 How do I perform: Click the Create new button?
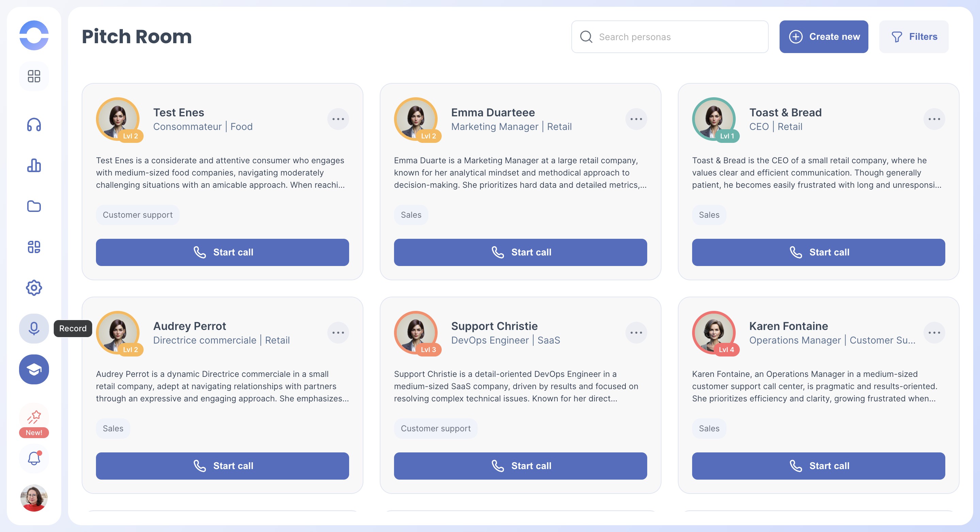pyautogui.click(x=823, y=37)
